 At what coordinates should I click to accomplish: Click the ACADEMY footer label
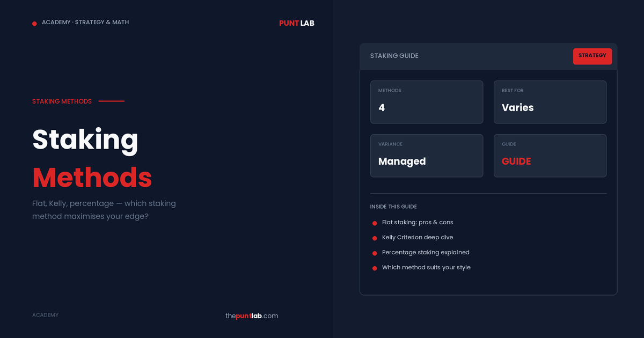point(45,315)
